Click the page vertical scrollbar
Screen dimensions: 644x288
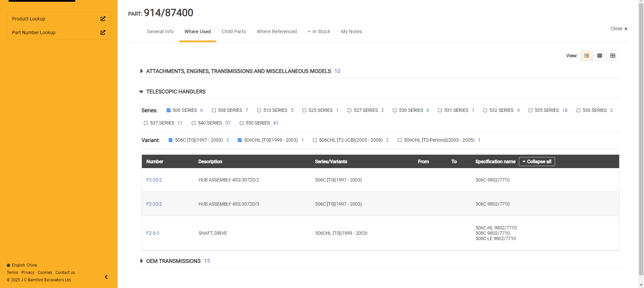641,134
